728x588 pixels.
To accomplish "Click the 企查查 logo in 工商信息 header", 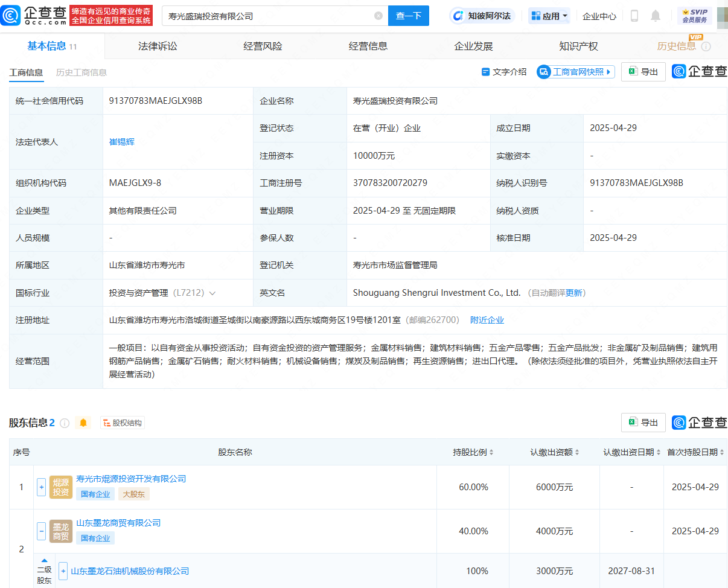I will pyautogui.click(x=700, y=72).
